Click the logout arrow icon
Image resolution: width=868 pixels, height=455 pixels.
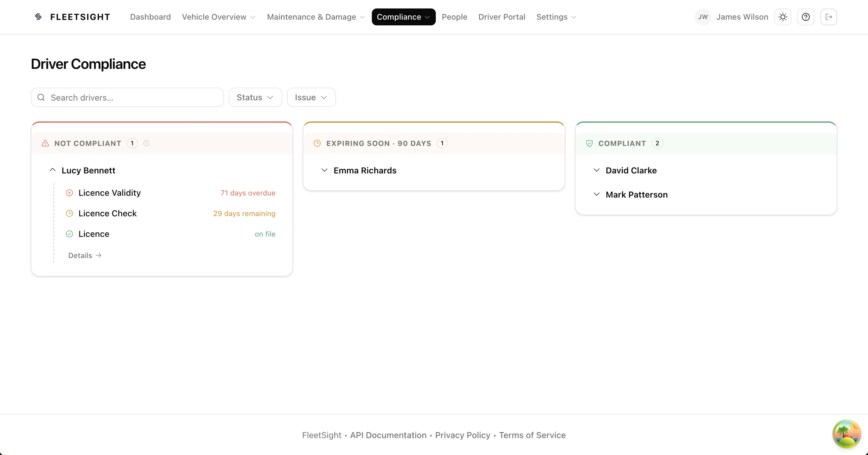coord(828,17)
